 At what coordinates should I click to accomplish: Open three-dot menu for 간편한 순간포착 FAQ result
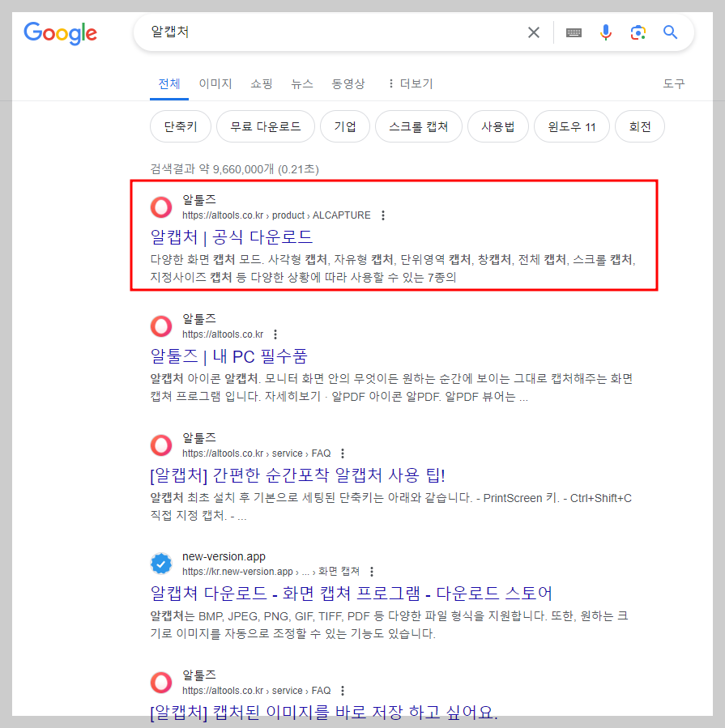343,453
